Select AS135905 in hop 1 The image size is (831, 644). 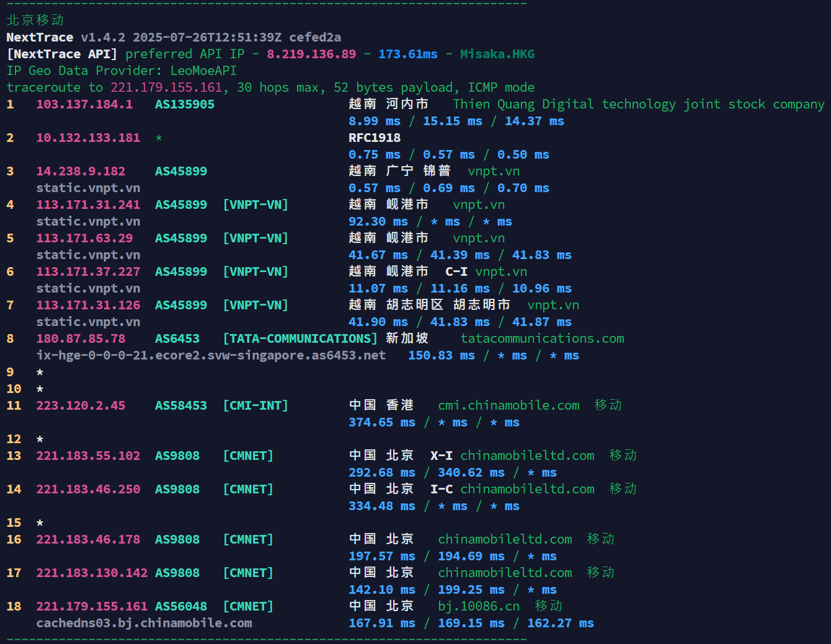coord(185,104)
